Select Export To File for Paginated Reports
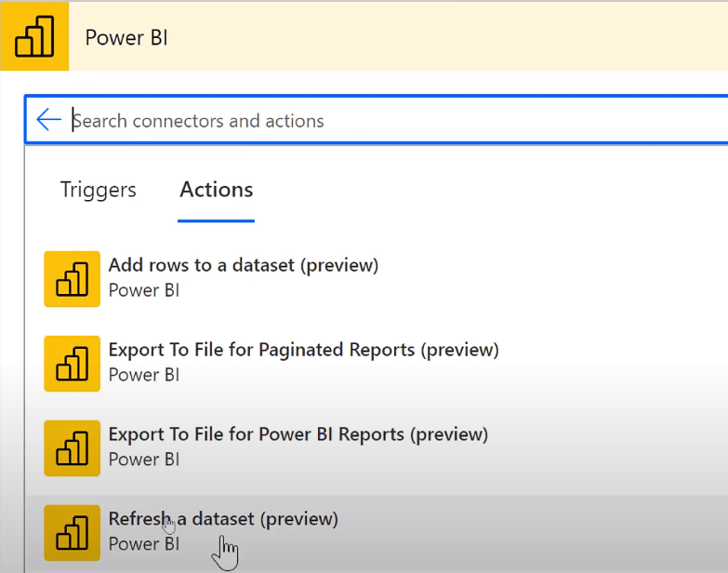 377,364
